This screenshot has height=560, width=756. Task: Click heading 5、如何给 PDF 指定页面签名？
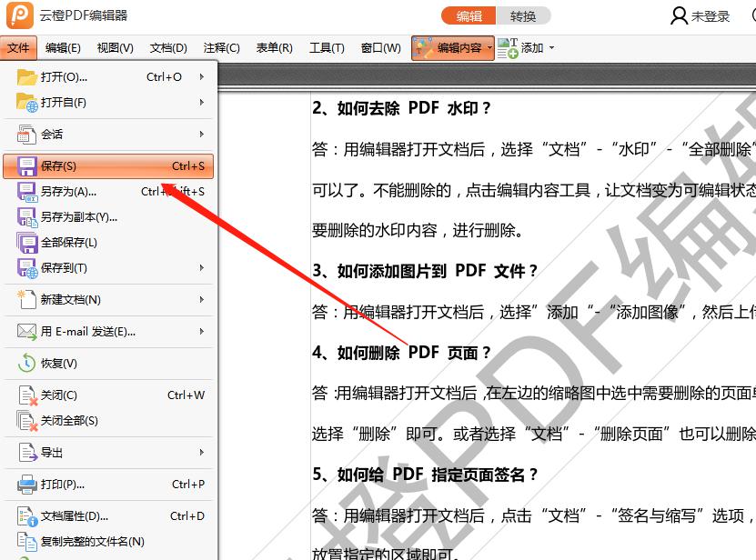425,475
